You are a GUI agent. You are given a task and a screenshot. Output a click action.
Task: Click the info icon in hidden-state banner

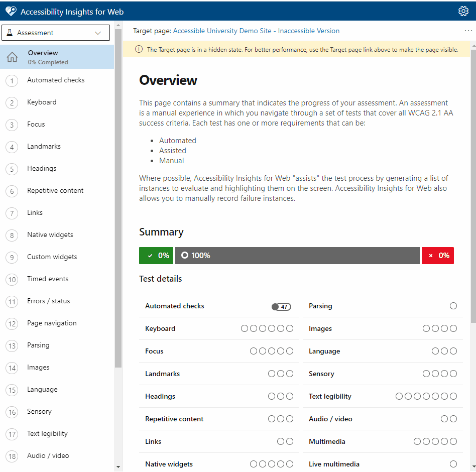pos(139,50)
